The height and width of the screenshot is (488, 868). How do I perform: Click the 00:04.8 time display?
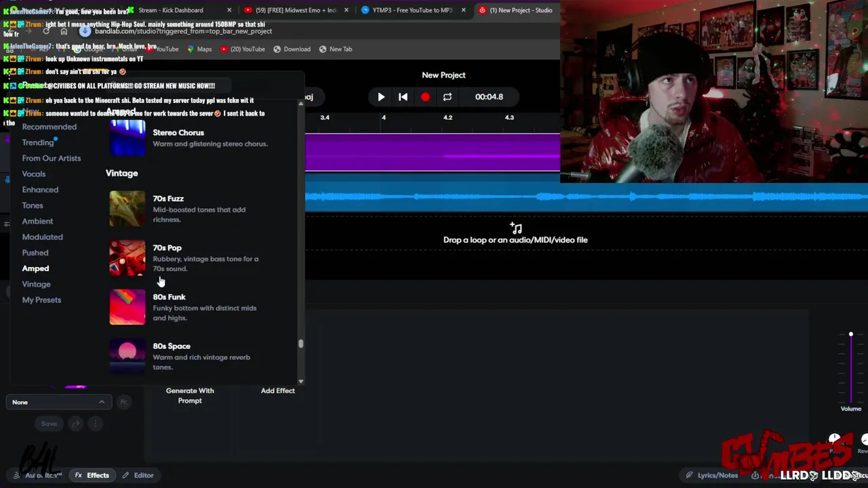(x=489, y=97)
